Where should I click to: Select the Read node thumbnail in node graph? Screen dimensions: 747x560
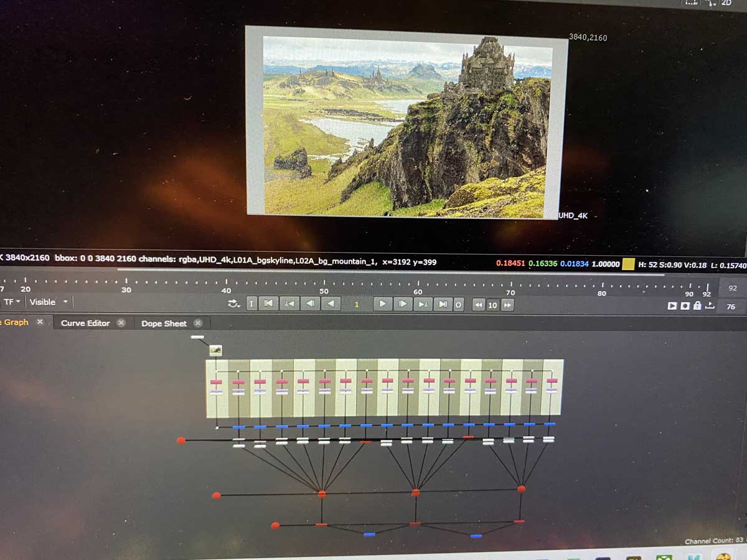[215, 351]
